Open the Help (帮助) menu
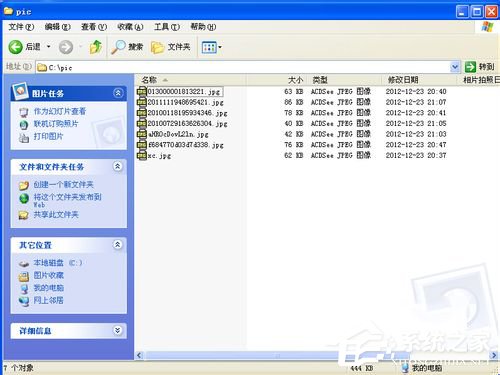Image resolution: width=500 pixels, height=375 pixels. click(203, 27)
